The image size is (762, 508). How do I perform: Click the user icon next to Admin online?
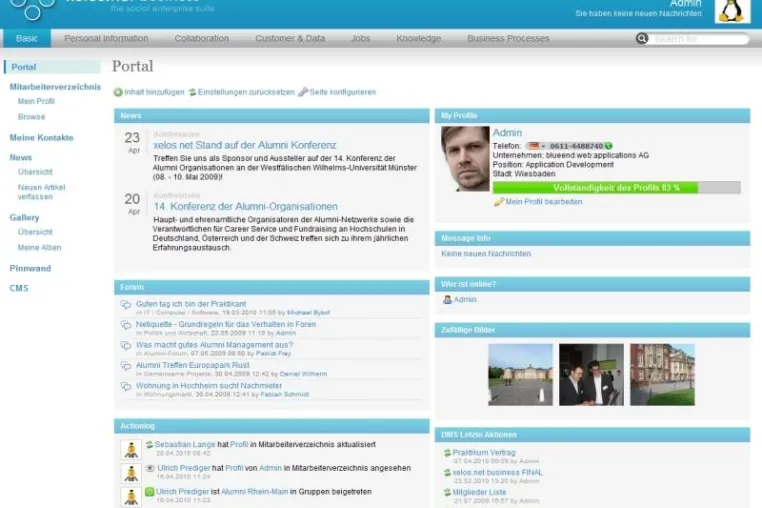[x=448, y=300]
